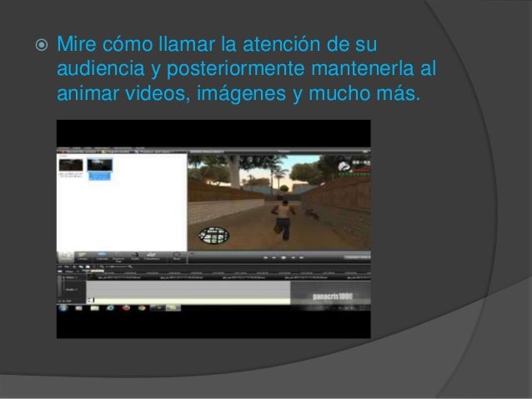Click the Play button under the preview
This screenshot has height=399, width=532.
tap(284, 257)
